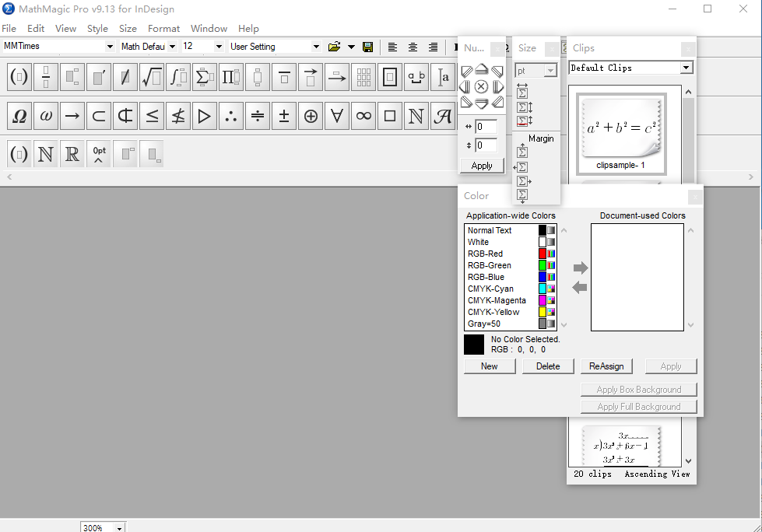Open the Math Default style dropdown
762x532 pixels.
point(173,47)
